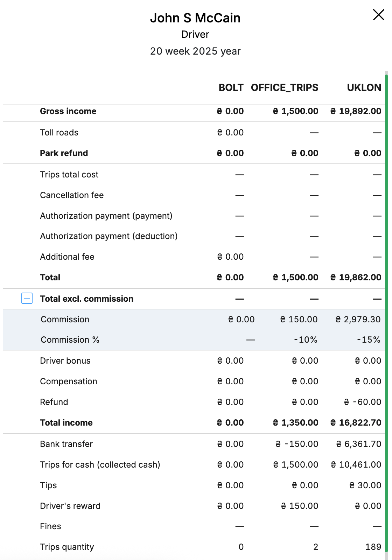Click the BOLT trips quantity 0
The width and height of the screenshot is (392, 560).
(241, 547)
